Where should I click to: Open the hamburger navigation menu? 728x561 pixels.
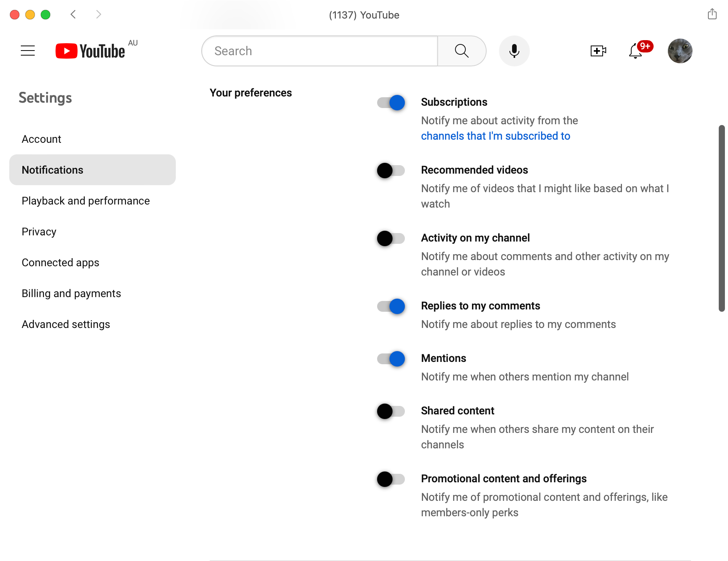tap(27, 51)
